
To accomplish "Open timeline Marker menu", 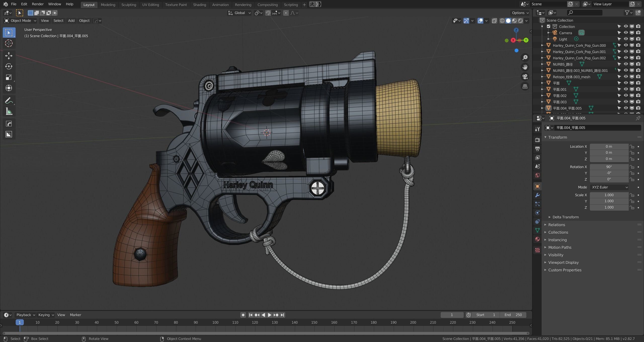I will point(75,315).
